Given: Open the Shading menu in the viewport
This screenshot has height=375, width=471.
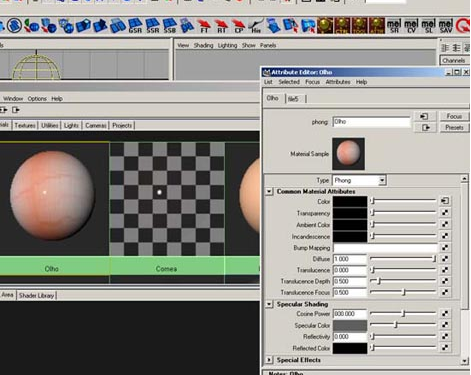Looking at the screenshot, I should 203,45.
